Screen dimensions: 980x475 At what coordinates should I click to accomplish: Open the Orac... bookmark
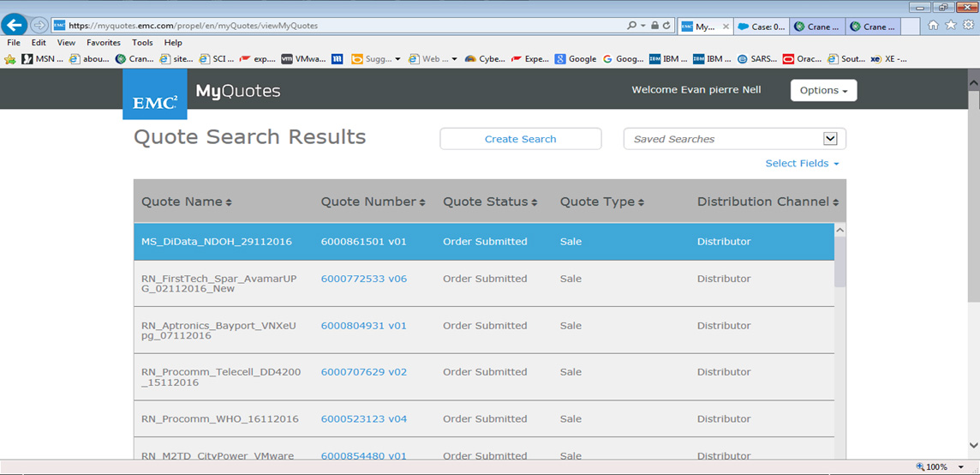[x=803, y=59]
